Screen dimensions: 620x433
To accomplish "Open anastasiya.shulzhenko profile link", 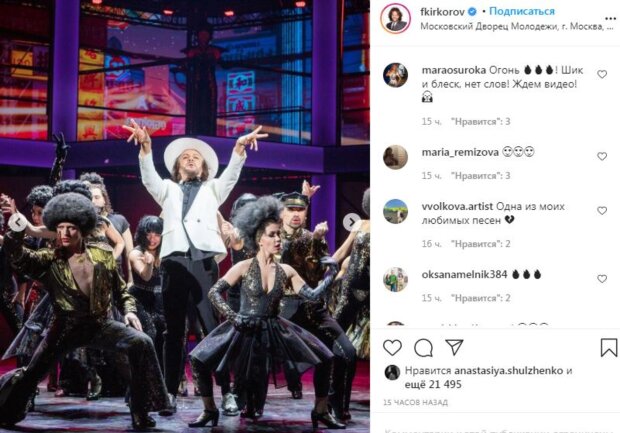I will [x=508, y=371].
